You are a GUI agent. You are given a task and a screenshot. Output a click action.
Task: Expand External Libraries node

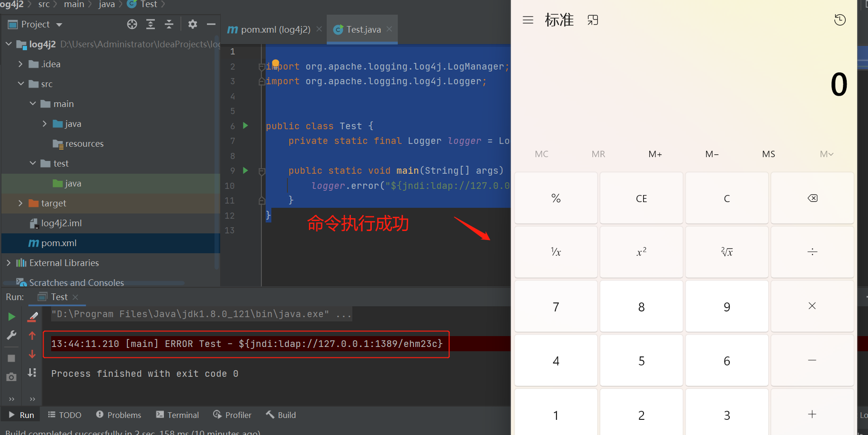tap(9, 263)
